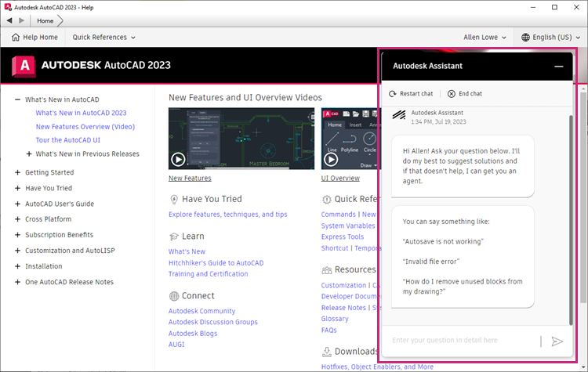Open Release Notes under Resources
The width and height of the screenshot is (588, 372).
(343, 308)
